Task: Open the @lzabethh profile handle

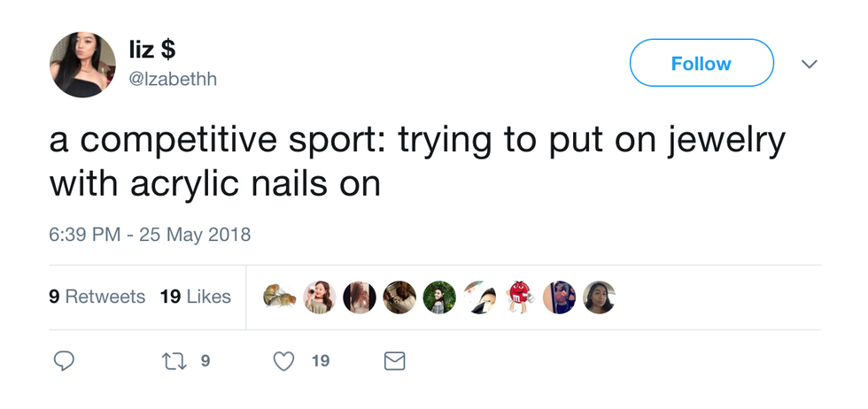Action: tap(174, 80)
